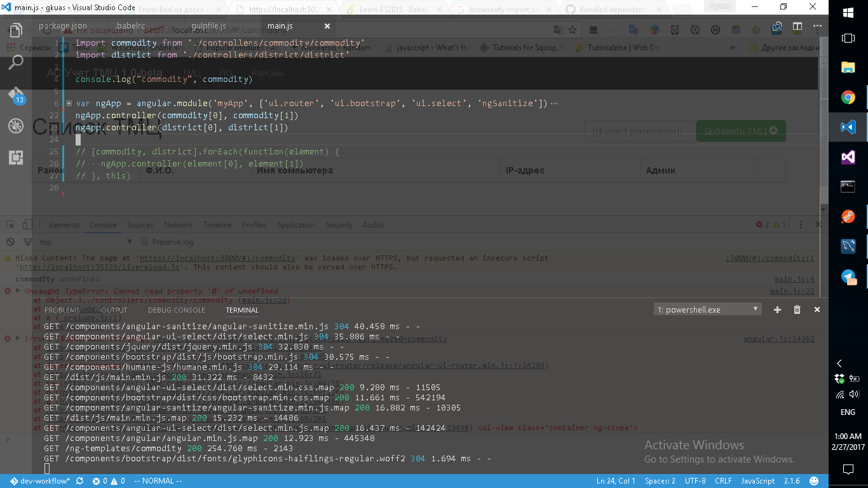868x488 pixels.
Task: Open the Explorer view in activity bar
Action: (16, 30)
